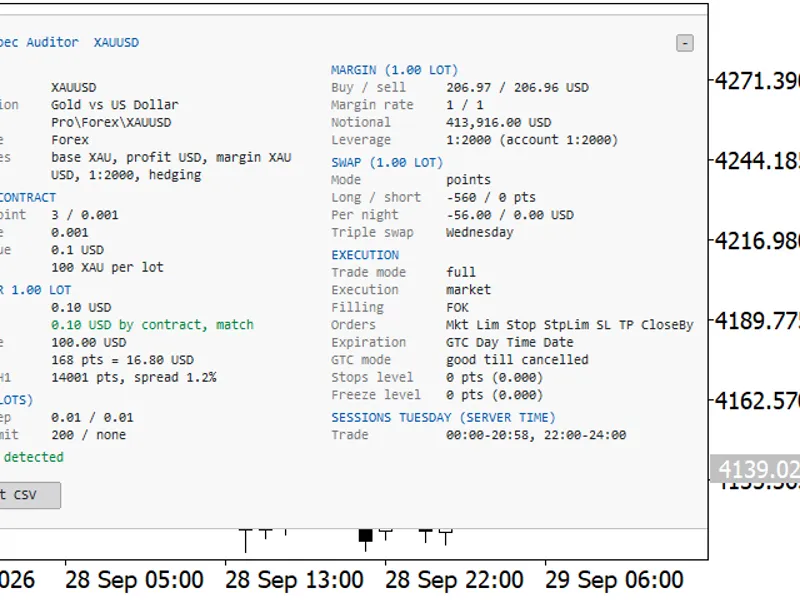Click the Stops level '0 pts (0.000)' value
Screen dimensions: 800x600
tap(494, 378)
